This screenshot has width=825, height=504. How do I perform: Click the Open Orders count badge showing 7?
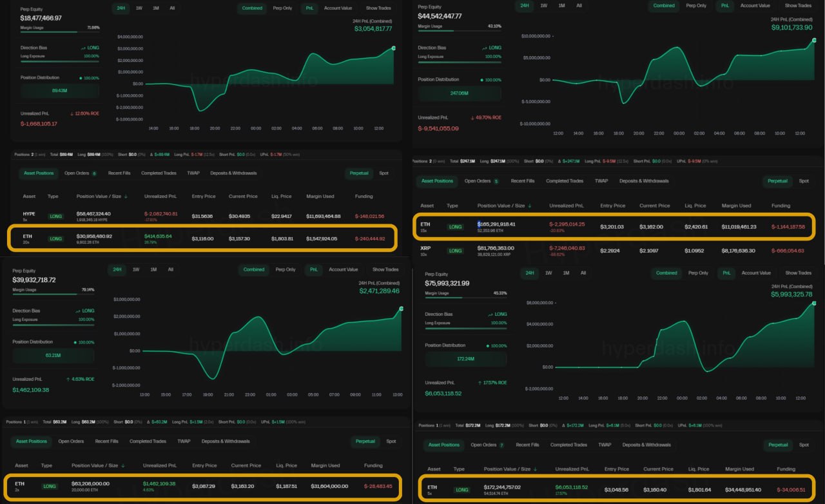pyautogui.click(x=501, y=445)
